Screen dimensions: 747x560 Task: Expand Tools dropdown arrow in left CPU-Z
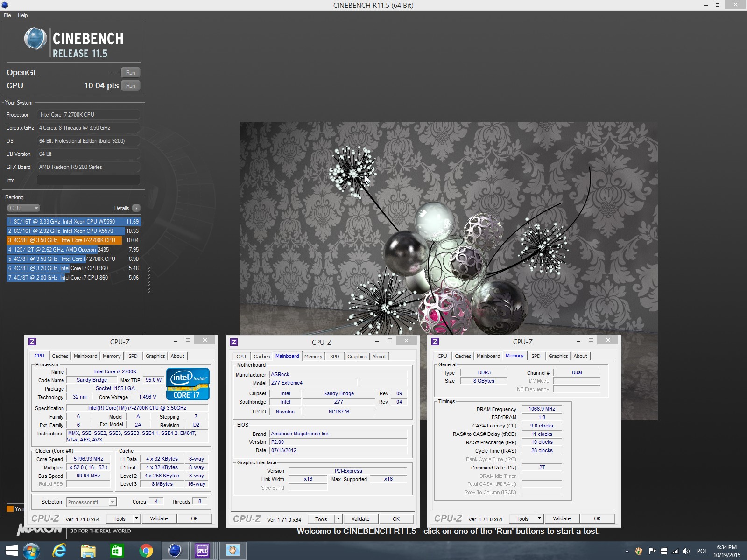pos(137,518)
